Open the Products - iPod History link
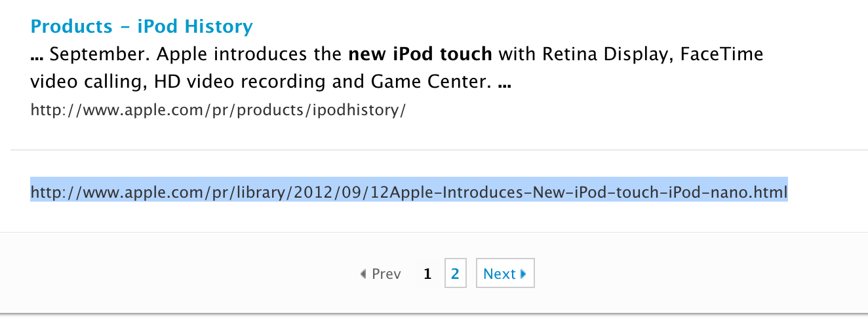Screen dimensions: 868x326 pos(142,27)
